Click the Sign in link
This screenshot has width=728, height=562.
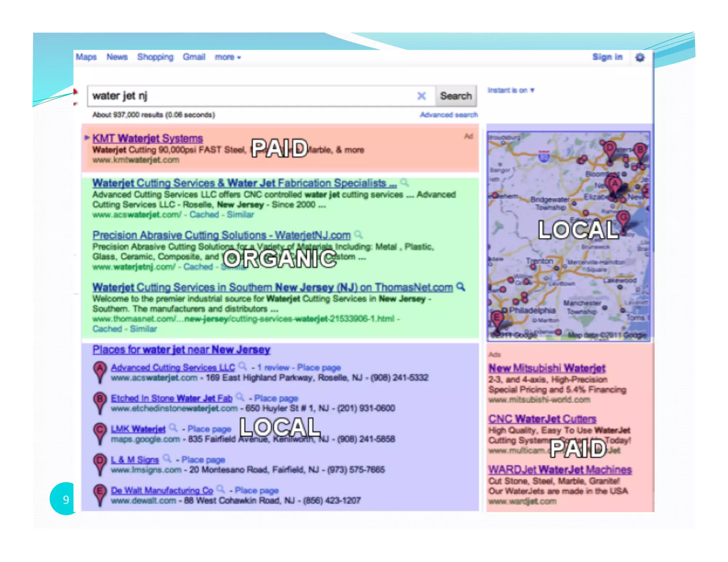click(x=607, y=57)
